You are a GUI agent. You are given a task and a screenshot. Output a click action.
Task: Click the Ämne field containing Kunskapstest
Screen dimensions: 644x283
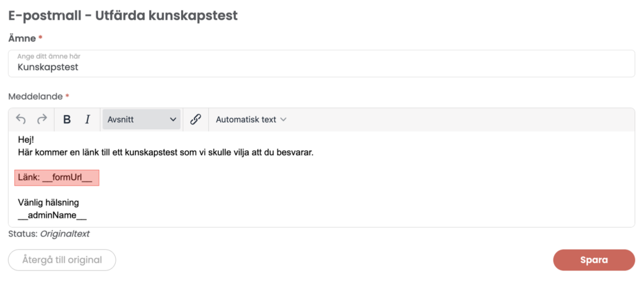(x=321, y=67)
